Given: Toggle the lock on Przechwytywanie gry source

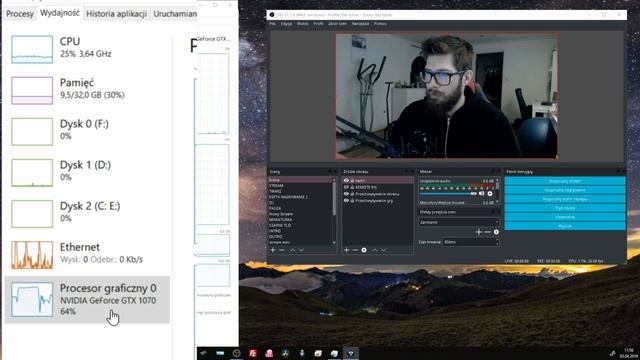Looking at the screenshot, I should [352, 200].
